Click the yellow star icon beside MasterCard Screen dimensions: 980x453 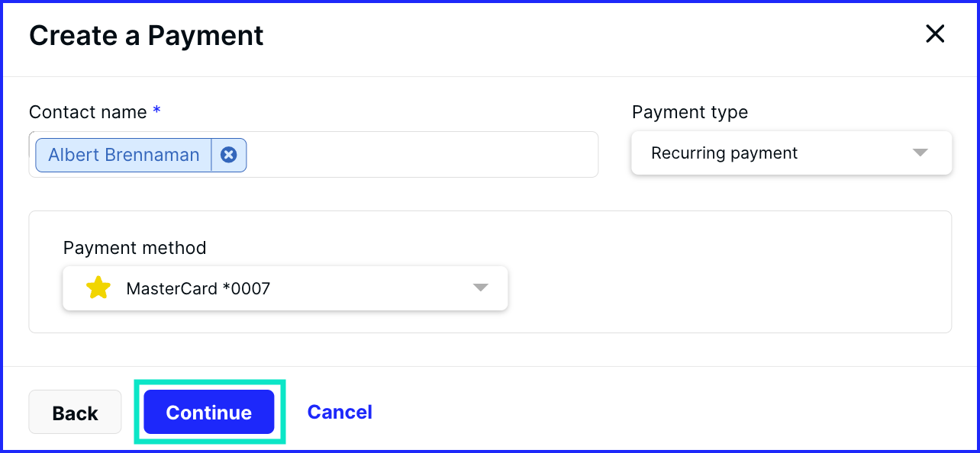98,288
